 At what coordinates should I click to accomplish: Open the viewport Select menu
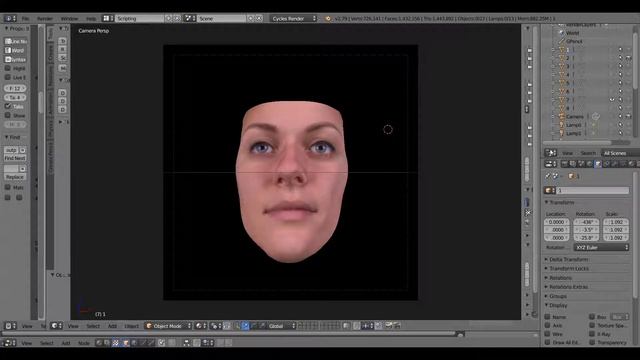pyautogui.click(x=93, y=326)
